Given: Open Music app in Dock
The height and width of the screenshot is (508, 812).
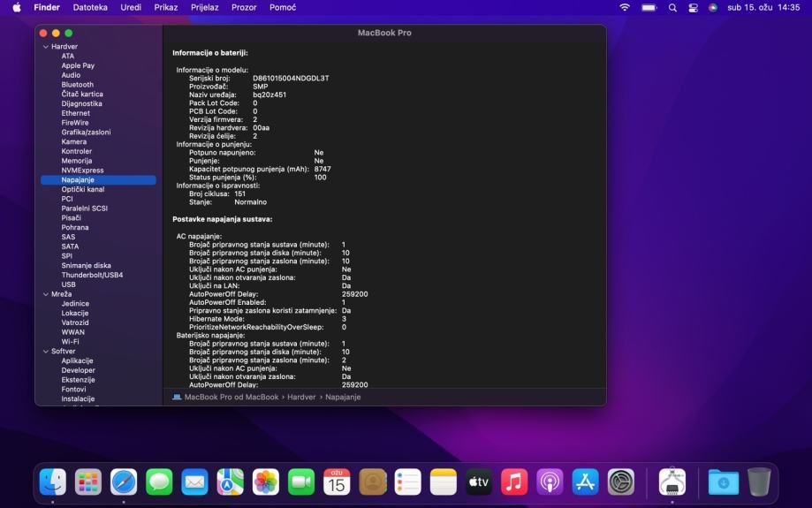Looking at the screenshot, I should click(514, 481).
